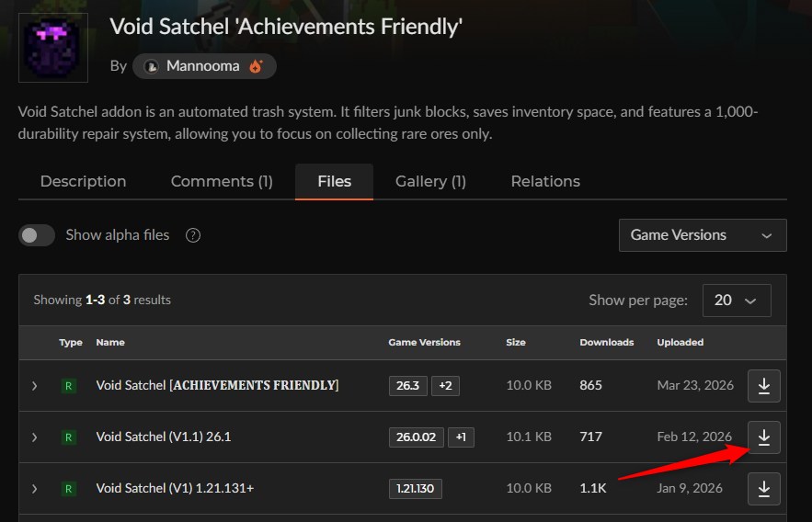This screenshot has width=812, height=522.
Task: Download Void Satchel (V1) 1.21.131+ file
Action: pos(764,488)
